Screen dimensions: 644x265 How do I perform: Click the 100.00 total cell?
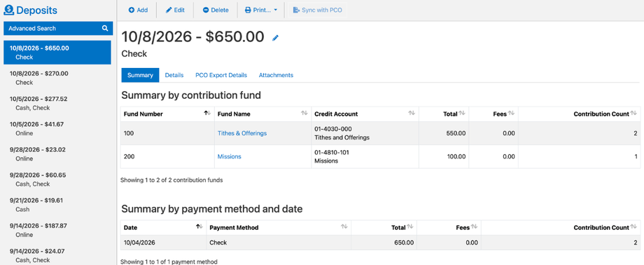click(x=444, y=156)
